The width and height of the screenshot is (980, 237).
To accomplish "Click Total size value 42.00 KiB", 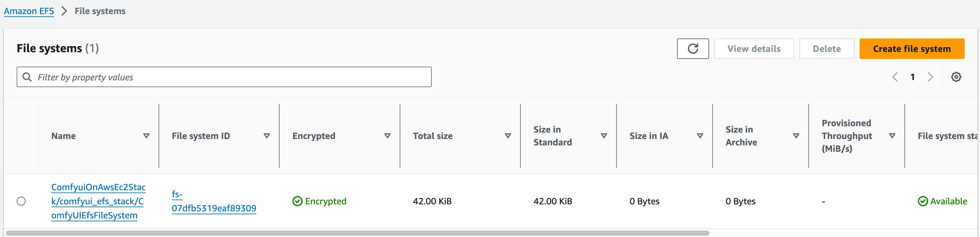I will 432,201.
